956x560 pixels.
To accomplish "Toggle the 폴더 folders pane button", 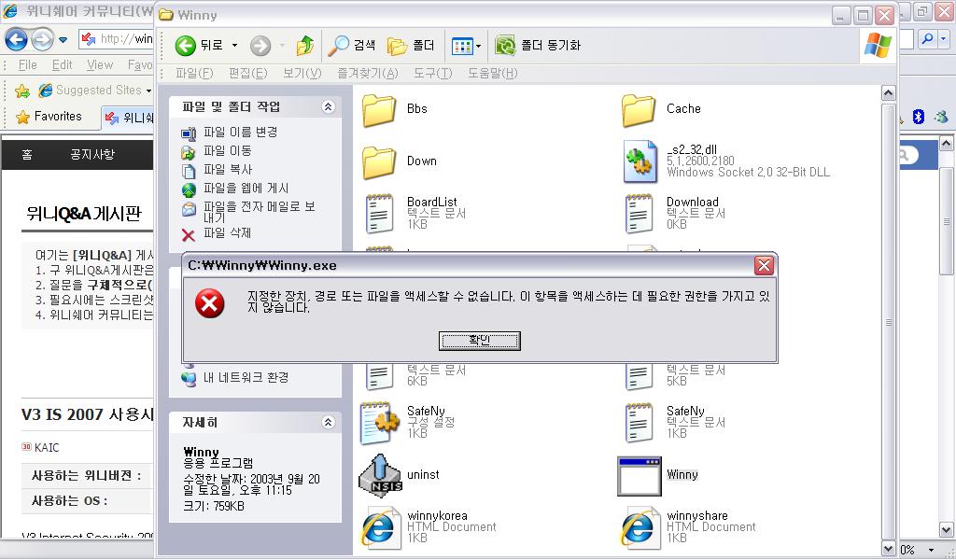I will pyautogui.click(x=412, y=45).
